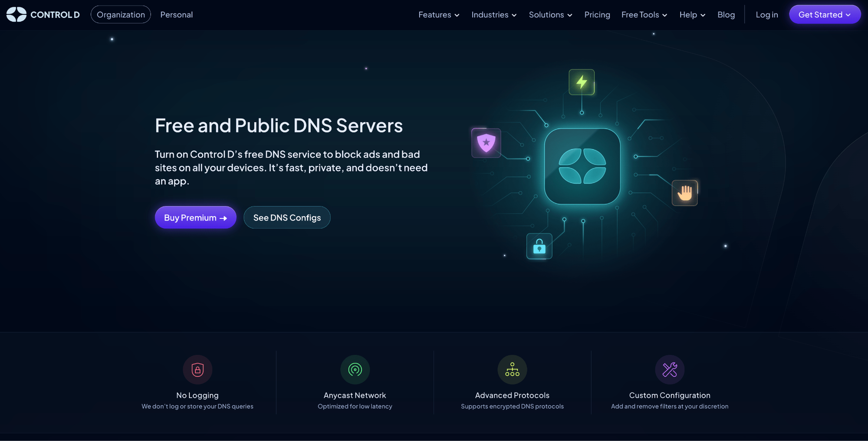Screen dimensions: 868x441
Task: Switch to the Personal toggle option
Action: 176,14
